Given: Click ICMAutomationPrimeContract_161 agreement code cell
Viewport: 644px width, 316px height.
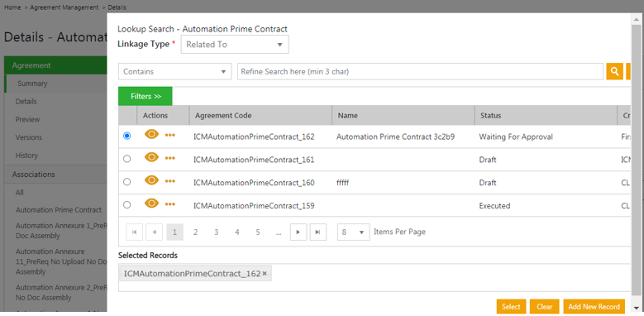Looking at the screenshot, I should [254, 160].
